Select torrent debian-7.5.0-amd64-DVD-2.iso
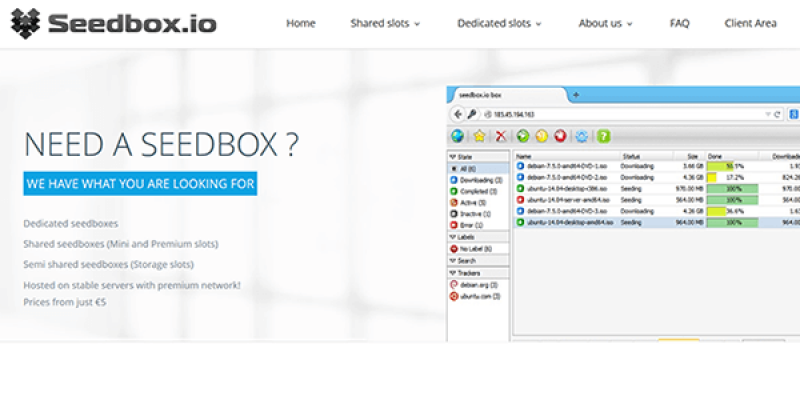800x400 pixels. pos(567,177)
